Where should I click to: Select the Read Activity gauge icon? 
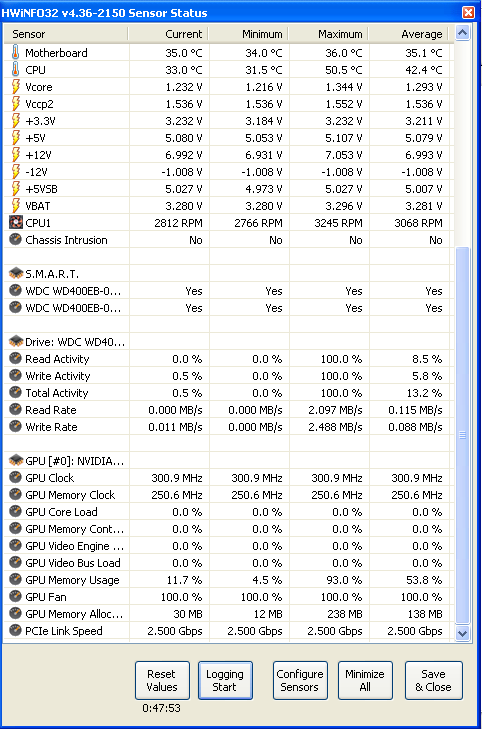(x=16, y=358)
